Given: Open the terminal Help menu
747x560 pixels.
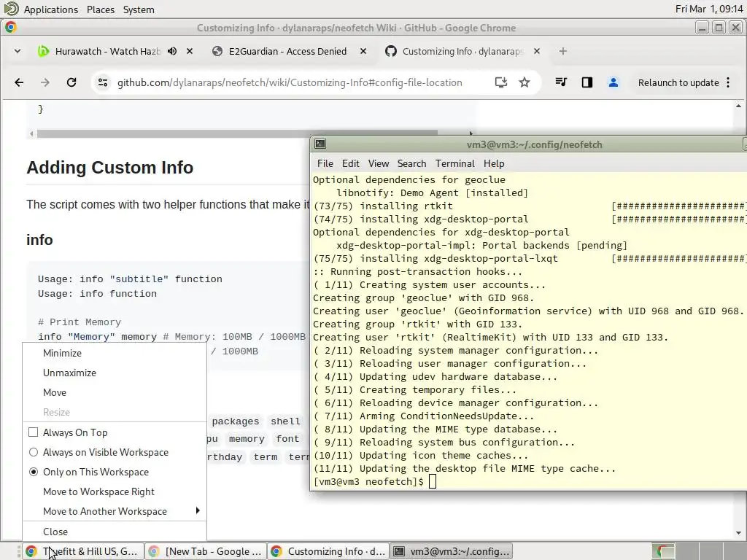Looking at the screenshot, I should click(x=494, y=163).
